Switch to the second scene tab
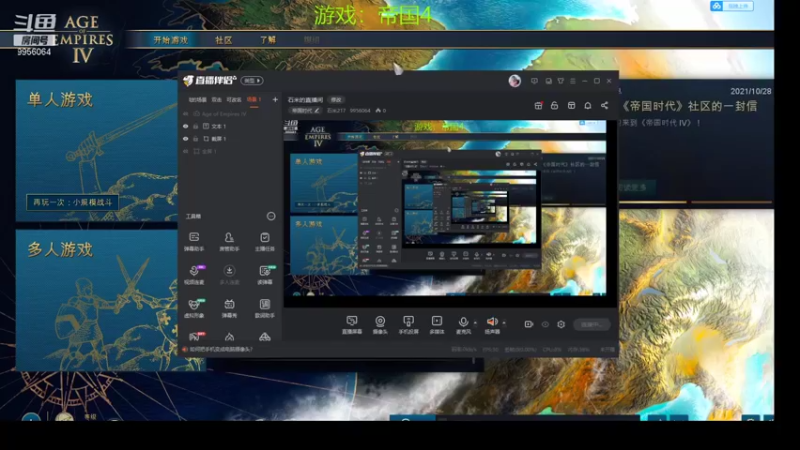The height and width of the screenshot is (450, 800). pos(217,99)
